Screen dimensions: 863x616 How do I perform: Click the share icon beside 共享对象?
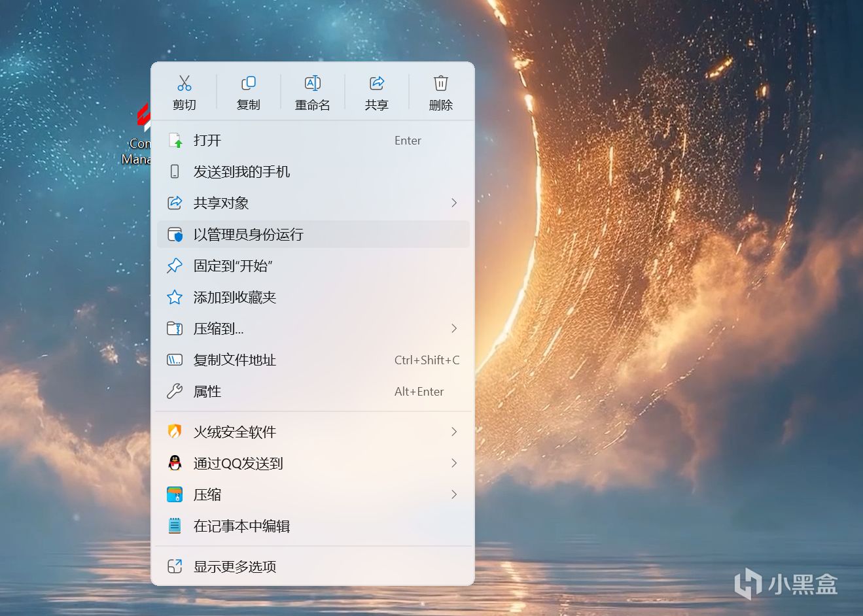tap(175, 203)
